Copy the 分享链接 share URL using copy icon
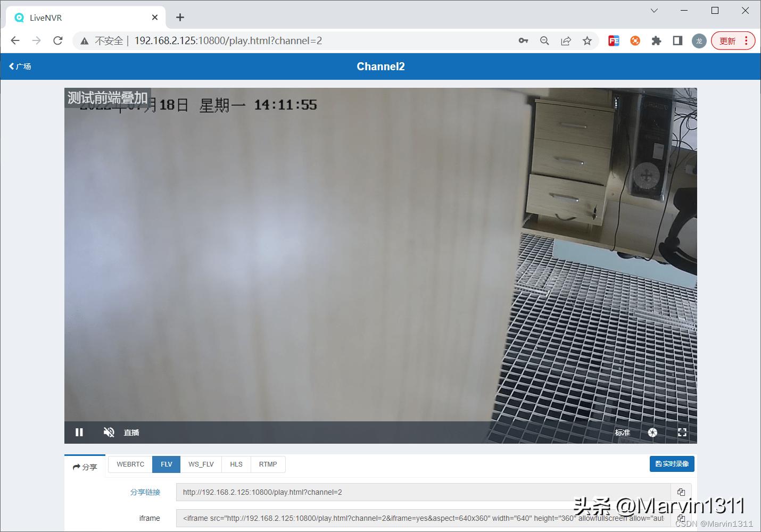This screenshot has height=532, width=761. [681, 492]
